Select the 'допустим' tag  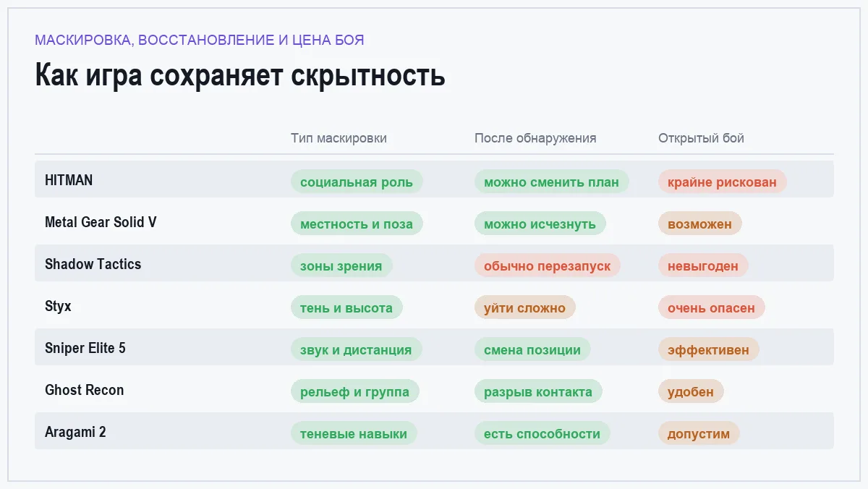pyautogui.click(x=699, y=433)
